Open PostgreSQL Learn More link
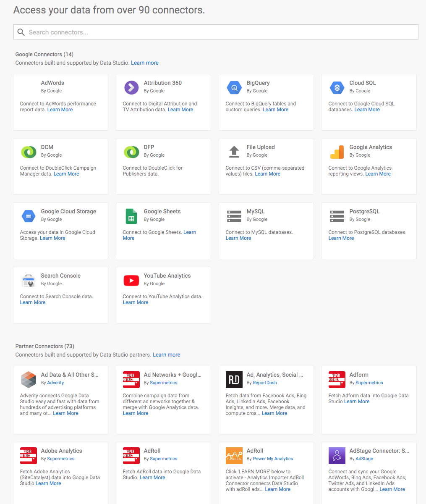426x504 pixels. click(x=341, y=238)
